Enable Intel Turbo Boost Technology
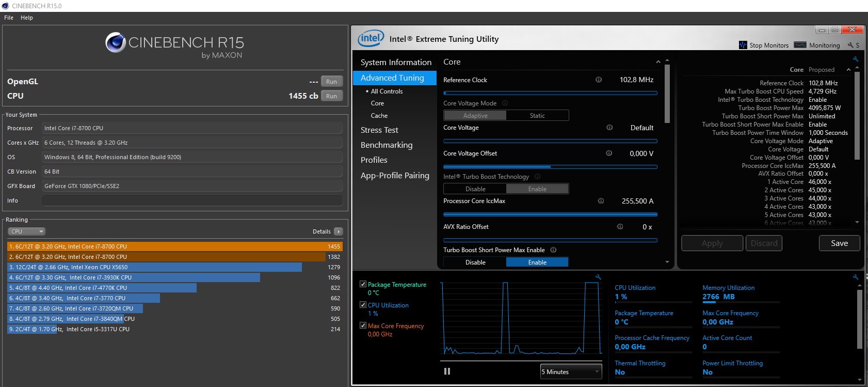The height and width of the screenshot is (387, 868). click(537, 189)
